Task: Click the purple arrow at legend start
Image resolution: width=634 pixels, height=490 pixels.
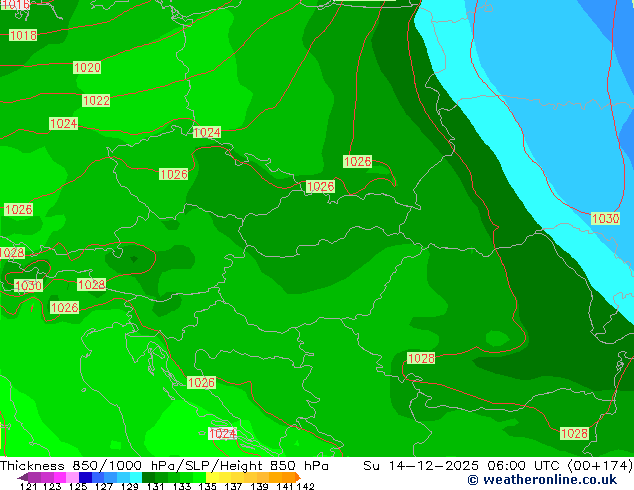Action: pyautogui.click(x=22, y=477)
